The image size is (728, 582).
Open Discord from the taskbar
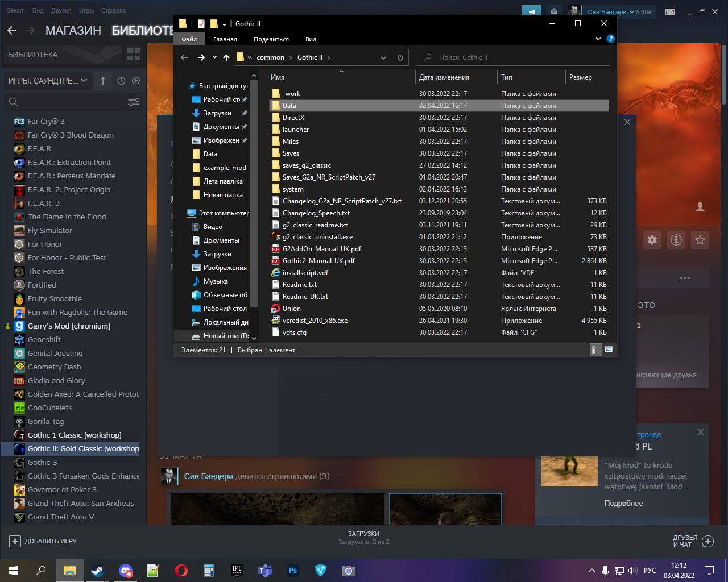[x=126, y=571]
